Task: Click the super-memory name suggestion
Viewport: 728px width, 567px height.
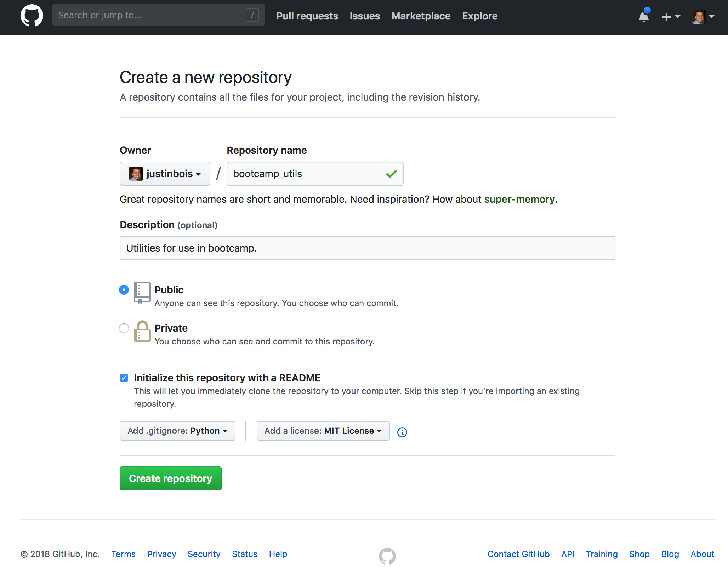Action: [519, 199]
